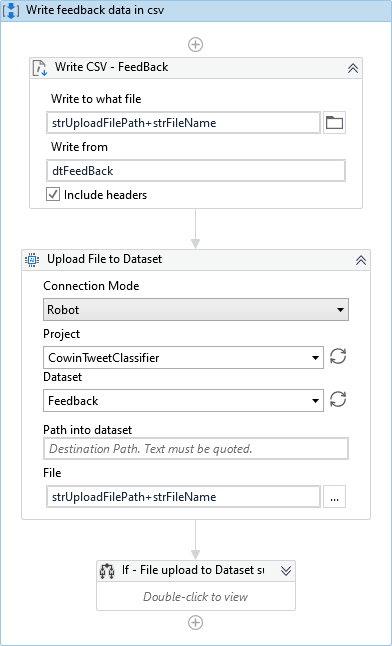The image size is (392, 646).
Task: Add activity via top plus icon
Action: click(x=195, y=44)
